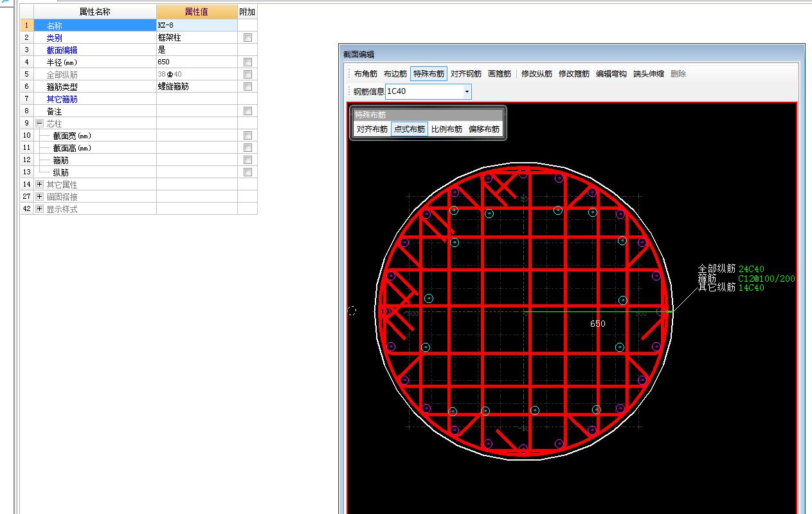Toggle 附加 checkbox for 全部纵筋 row
Screen dimensions: 812x514
(x=248, y=75)
